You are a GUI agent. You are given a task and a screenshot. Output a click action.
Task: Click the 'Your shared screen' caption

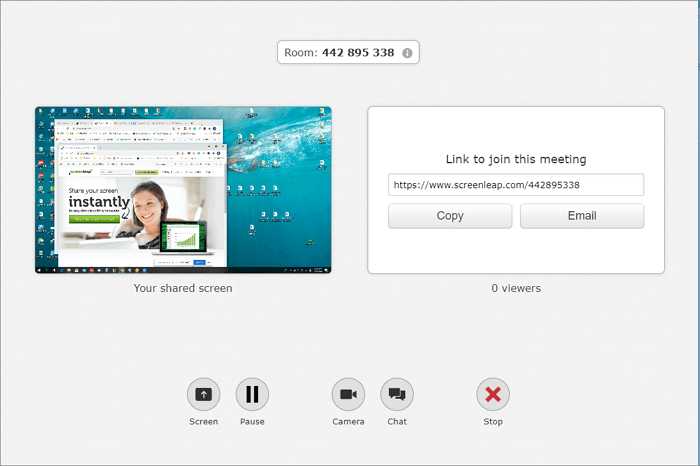(183, 288)
